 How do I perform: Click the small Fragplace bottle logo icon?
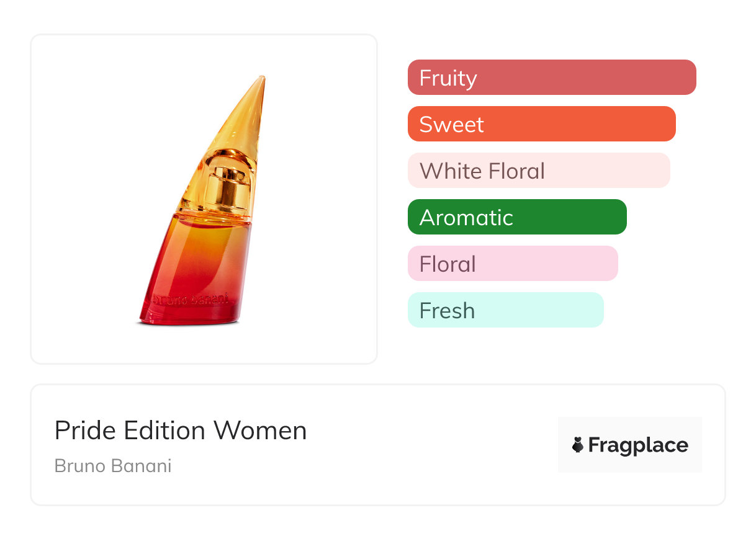pos(578,445)
